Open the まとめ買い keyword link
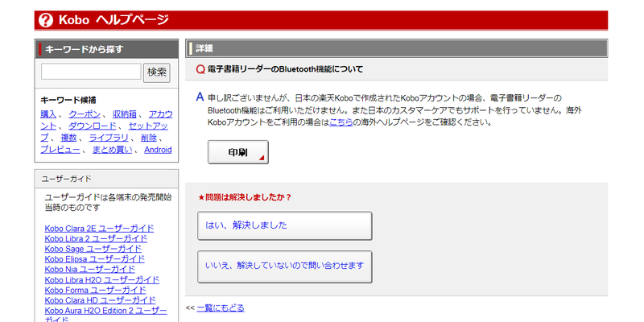The height and width of the screenshot is (322, 644). coord(112,150)
